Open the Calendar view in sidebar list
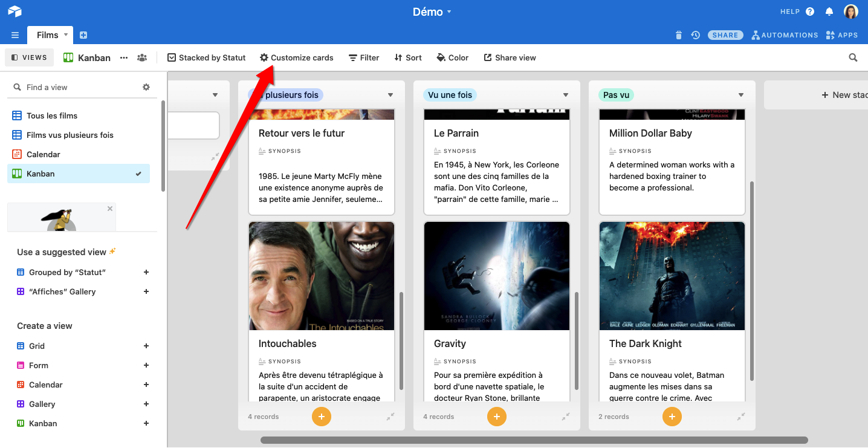The width and height of the screenshot is (868, 448). pyautogui.click(x=79, y=154)
